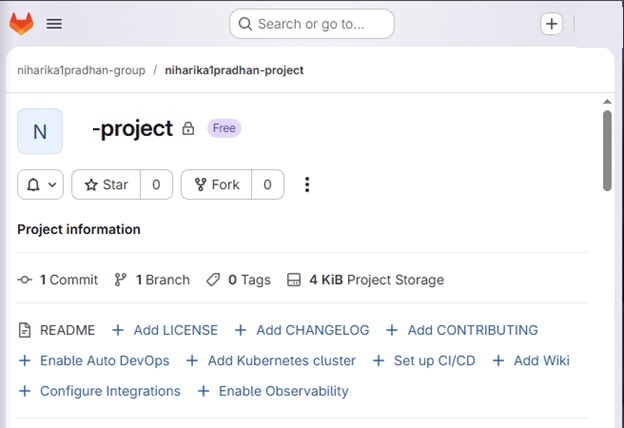
Task: Click Enable Auto DevOps
Action: click(94, 361)
